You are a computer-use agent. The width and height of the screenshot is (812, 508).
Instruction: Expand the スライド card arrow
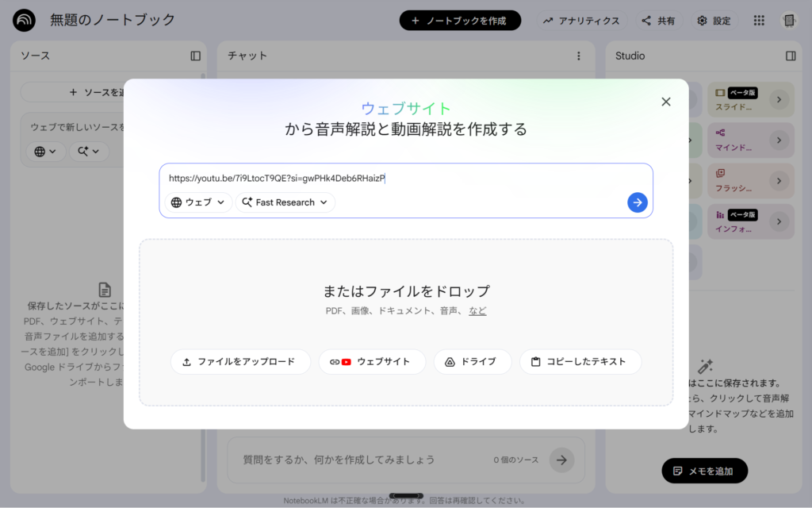click(779, 99)
